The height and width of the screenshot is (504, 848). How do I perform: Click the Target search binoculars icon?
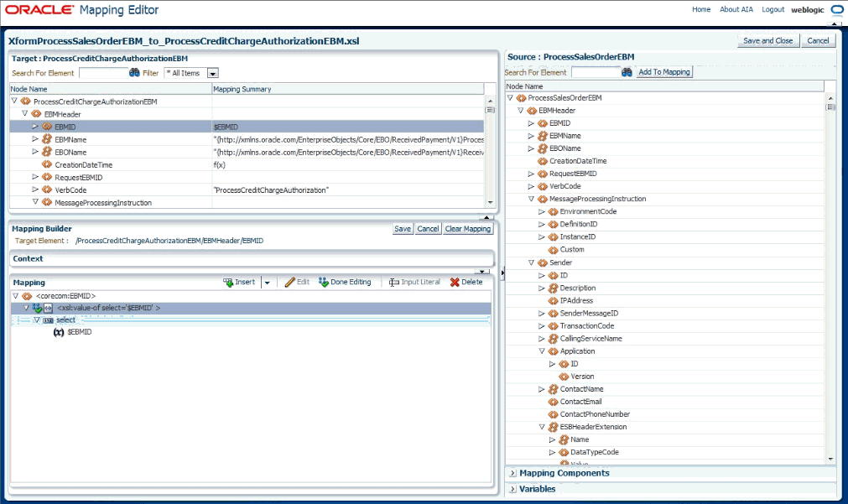pos(134,72)
